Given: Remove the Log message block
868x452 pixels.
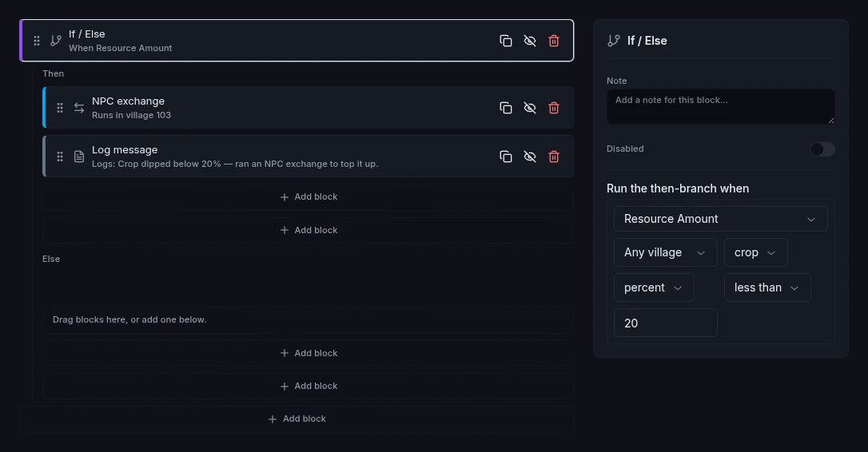Looking at the screenshot, I should [x=554, y=157].
